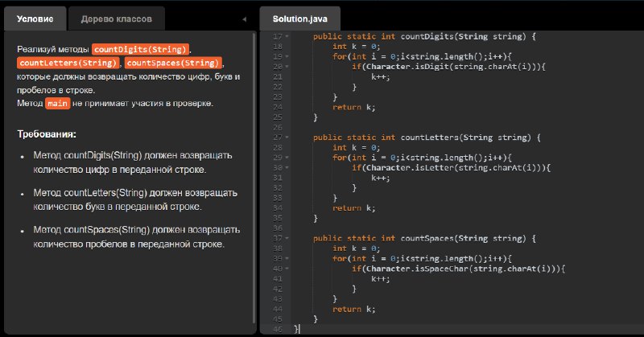This screenshot has width=644, height=337.
Task: Fold the for loop at line 29
Action: 287,158
